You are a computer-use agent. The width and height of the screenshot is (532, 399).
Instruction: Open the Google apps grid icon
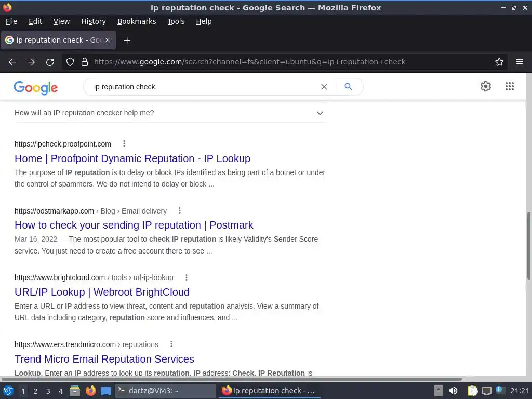(x=510, y=86)
